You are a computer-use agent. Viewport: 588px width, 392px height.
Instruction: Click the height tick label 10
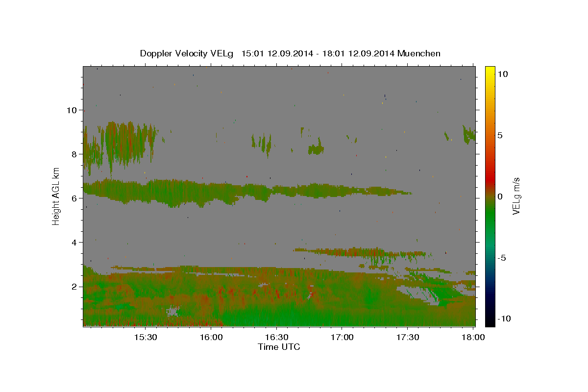click(72, 110)
